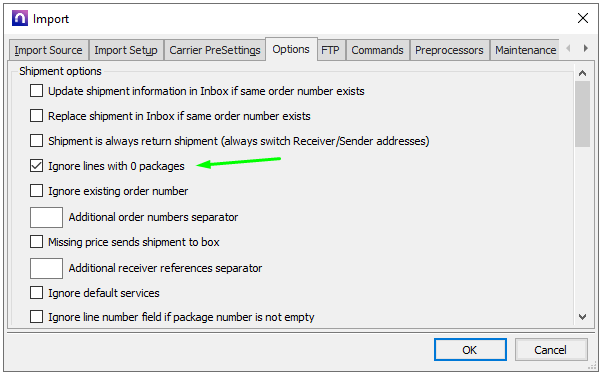603x374 pixels.
Task: Click the Import dialog app icon
Action: [x=20, y=18]
